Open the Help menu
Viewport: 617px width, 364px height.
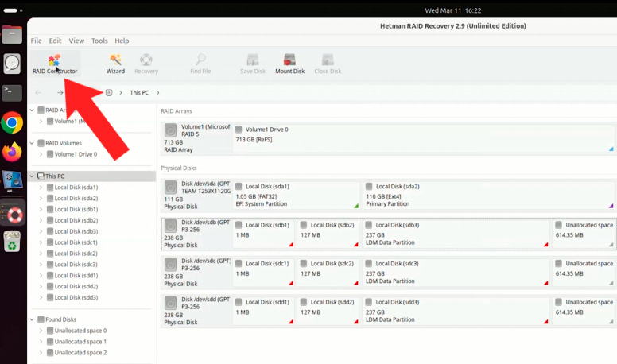click(x=122, y=41)
